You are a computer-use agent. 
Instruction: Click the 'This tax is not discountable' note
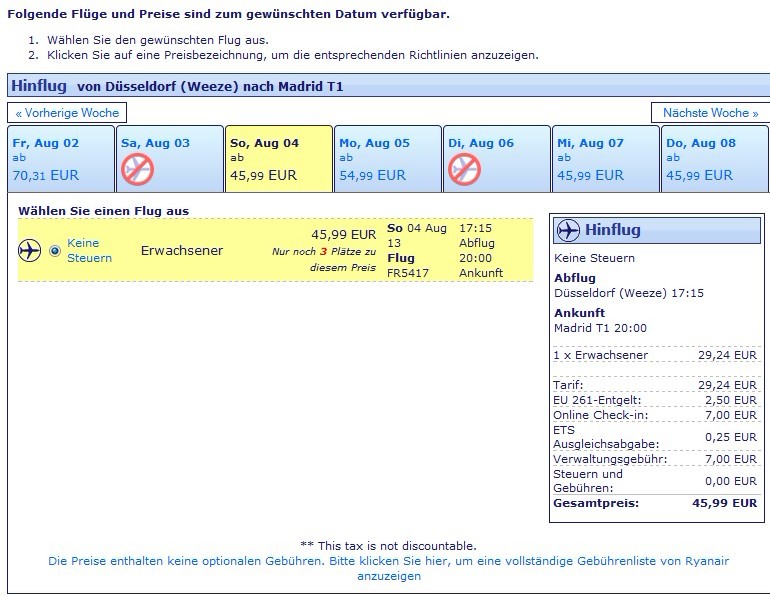[388, 546]
